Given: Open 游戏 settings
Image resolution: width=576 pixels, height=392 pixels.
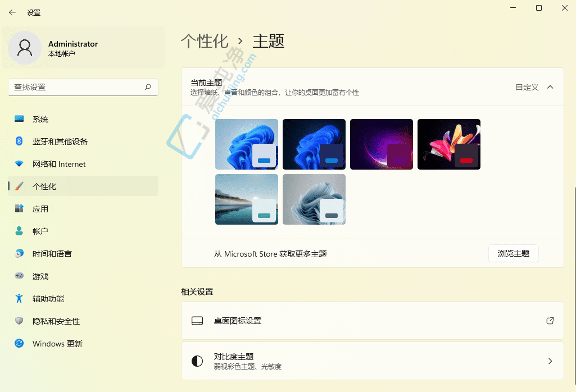Looking at the screenshot, I should click(83, 276).
